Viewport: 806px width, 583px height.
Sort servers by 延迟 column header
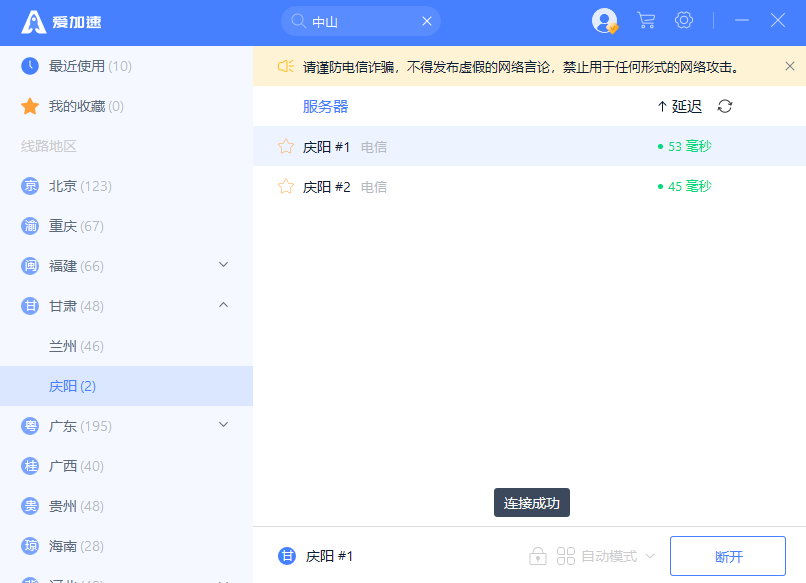680,106
